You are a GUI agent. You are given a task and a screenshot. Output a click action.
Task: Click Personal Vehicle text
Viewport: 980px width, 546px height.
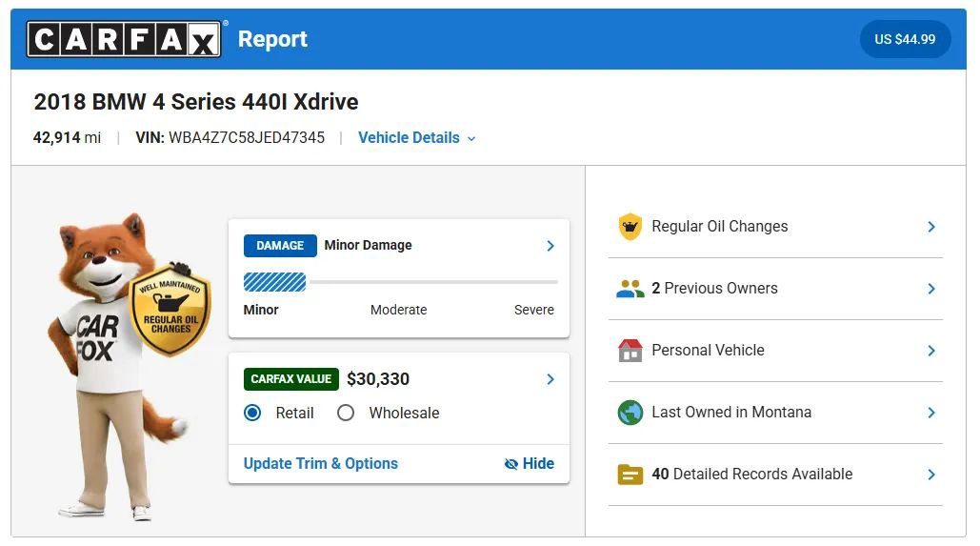tap(708, 351)
